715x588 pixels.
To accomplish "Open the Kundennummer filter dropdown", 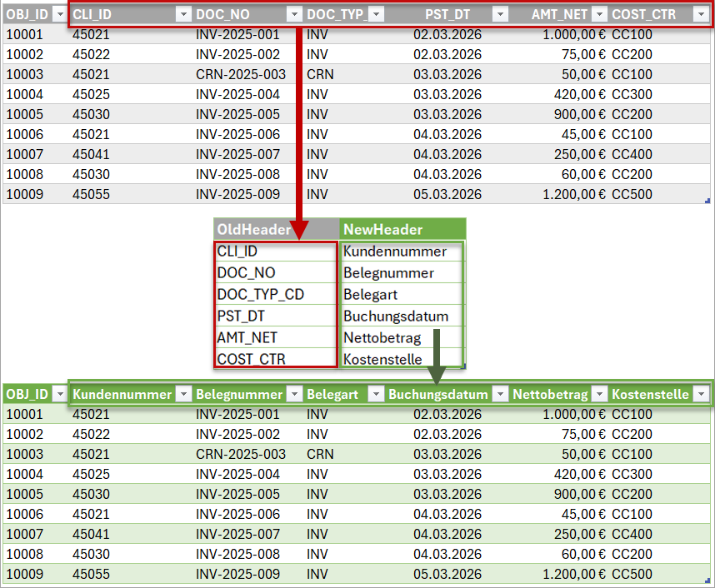I will (182, 394).
